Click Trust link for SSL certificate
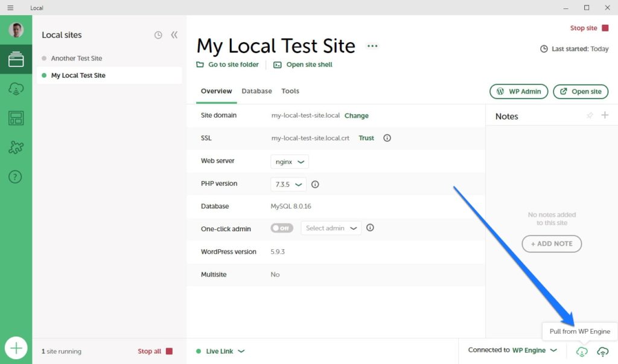This screenshot has height=364, width=618. coord(366,138)
